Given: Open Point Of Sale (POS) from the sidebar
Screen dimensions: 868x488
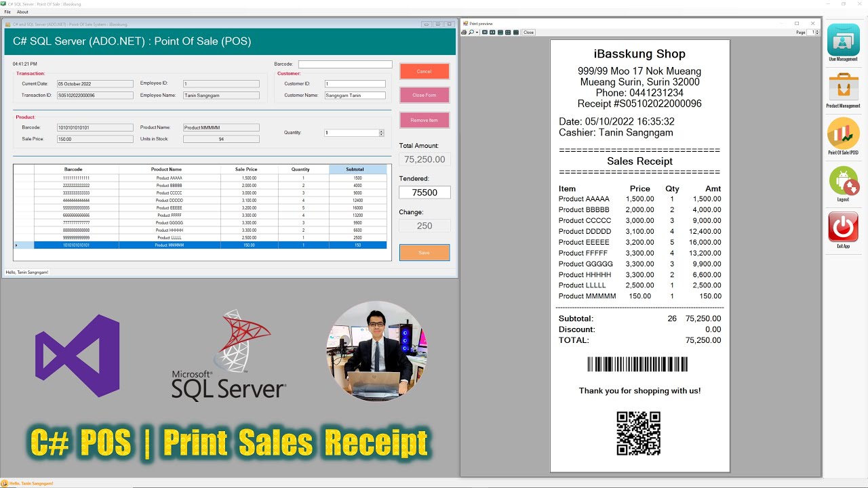Looking at the screenshot, I should point(843,136).
